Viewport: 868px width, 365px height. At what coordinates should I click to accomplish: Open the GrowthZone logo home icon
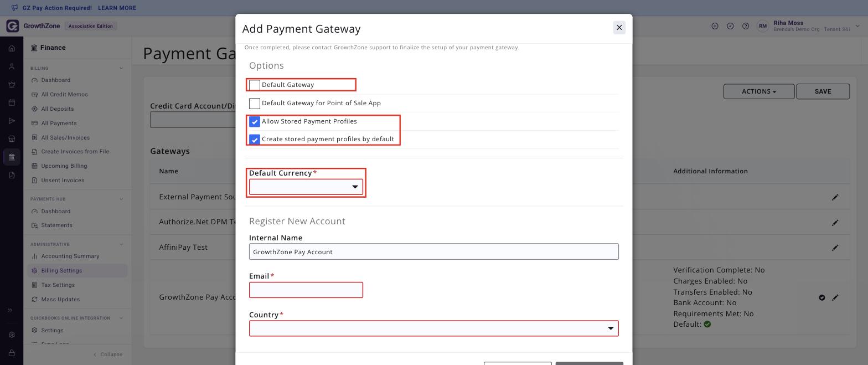click(12, 26)
